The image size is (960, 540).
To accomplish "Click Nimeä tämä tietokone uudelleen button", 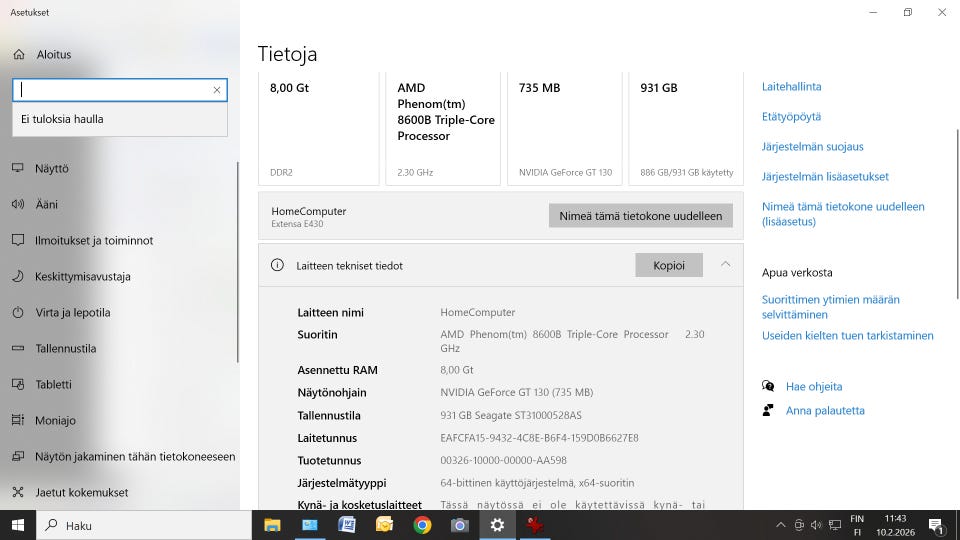I will point(640,216).
